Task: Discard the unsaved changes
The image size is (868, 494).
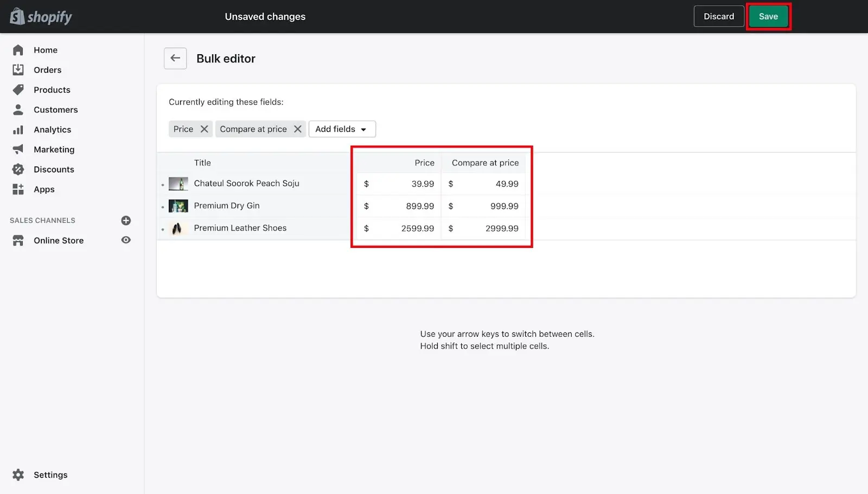Action: [718, 17]
